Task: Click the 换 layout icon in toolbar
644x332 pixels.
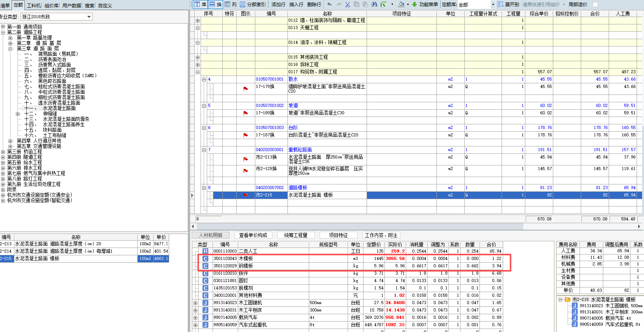Action: [x=212, y=4]
